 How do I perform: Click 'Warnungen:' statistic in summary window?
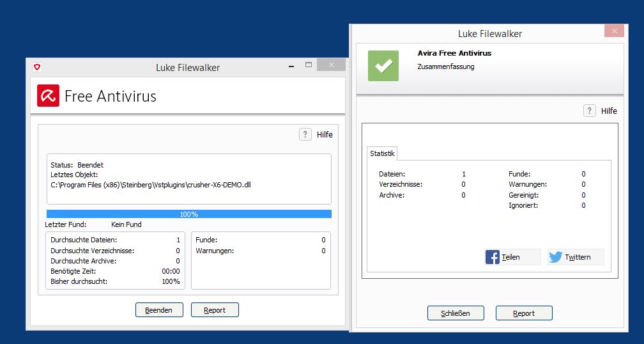pos(528,184)
